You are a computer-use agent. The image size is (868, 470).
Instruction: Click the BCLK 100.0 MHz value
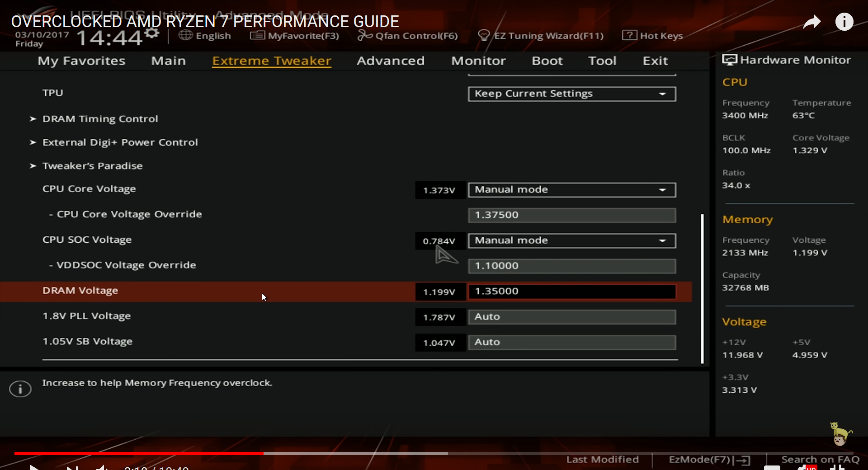click(746, 150)
